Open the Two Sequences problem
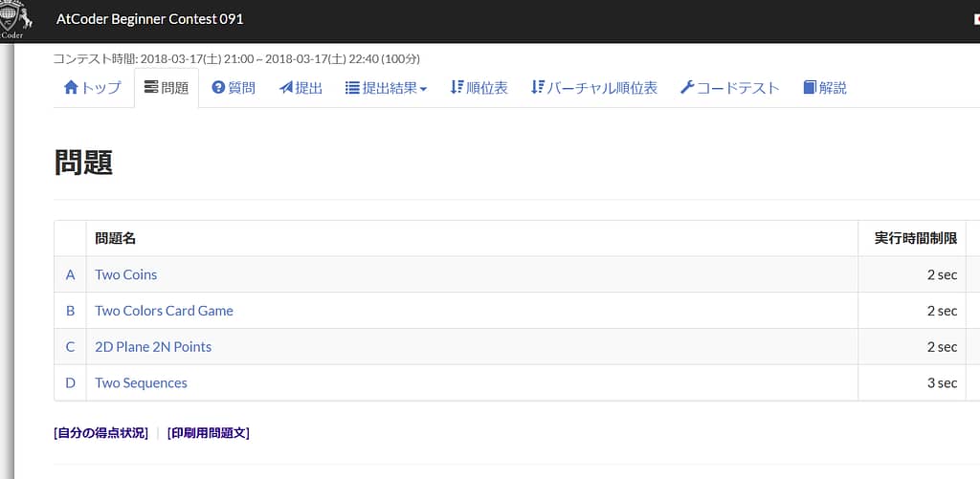This screenshot has height=479, width=980. [x=141, y=382]
